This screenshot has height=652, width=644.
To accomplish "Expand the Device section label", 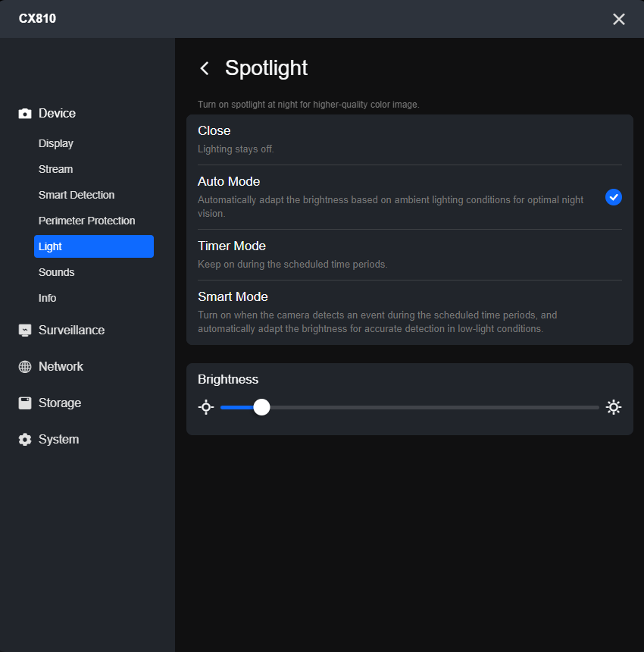I will point(57,114).
